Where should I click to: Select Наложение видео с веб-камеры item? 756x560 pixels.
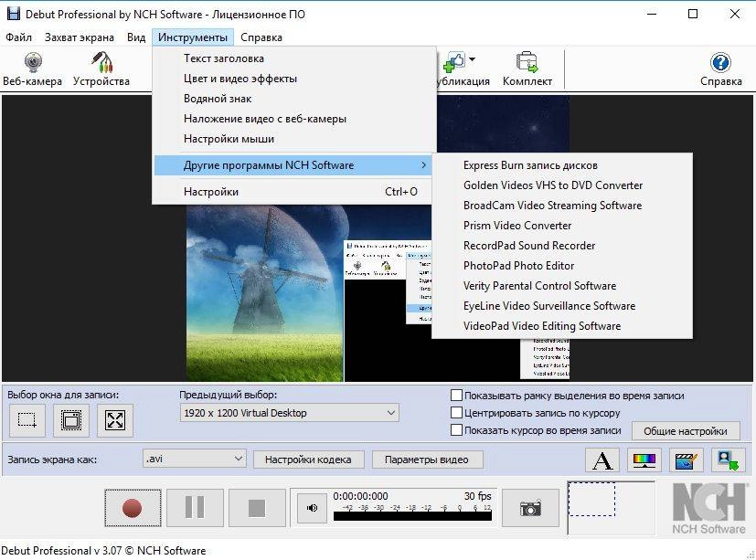click(294, 119)
